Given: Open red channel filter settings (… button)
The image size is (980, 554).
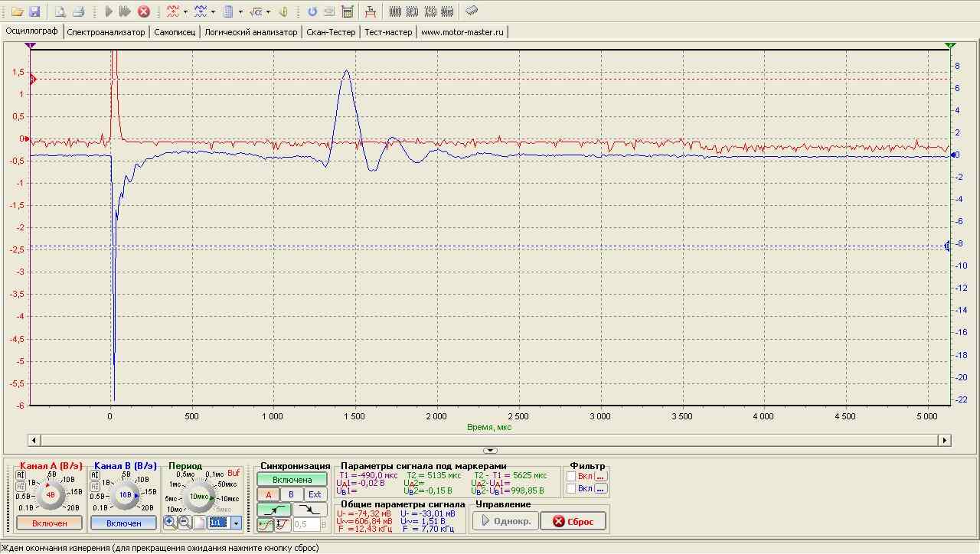Looking at the screenshot, I should (600, 476).
